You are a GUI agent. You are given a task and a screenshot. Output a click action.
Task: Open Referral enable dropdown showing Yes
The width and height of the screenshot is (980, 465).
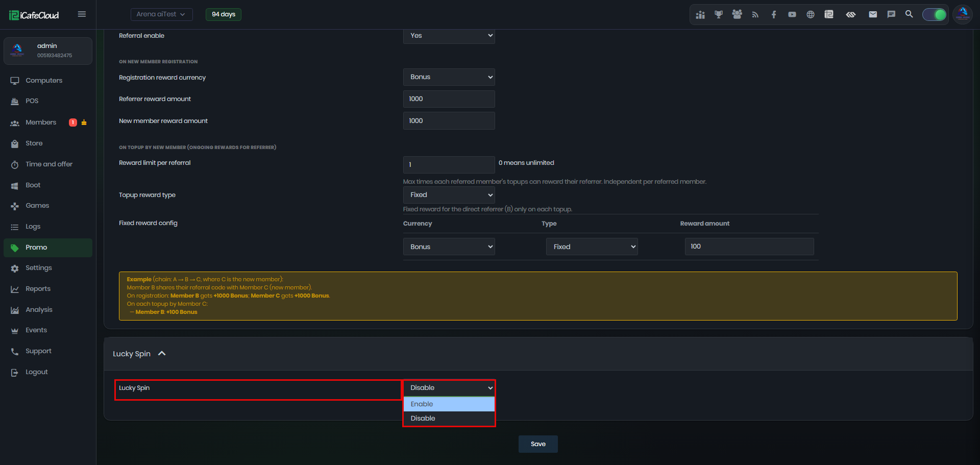pos(449,36)
